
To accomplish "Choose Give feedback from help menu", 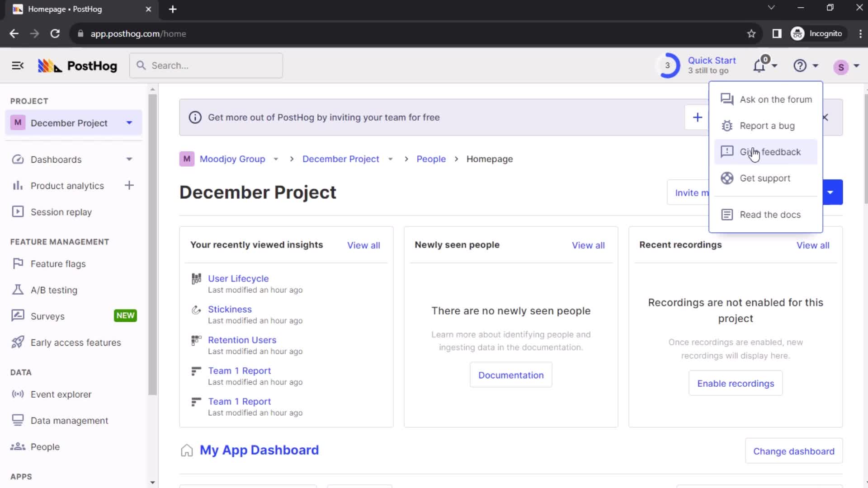I will coord(766,152).
